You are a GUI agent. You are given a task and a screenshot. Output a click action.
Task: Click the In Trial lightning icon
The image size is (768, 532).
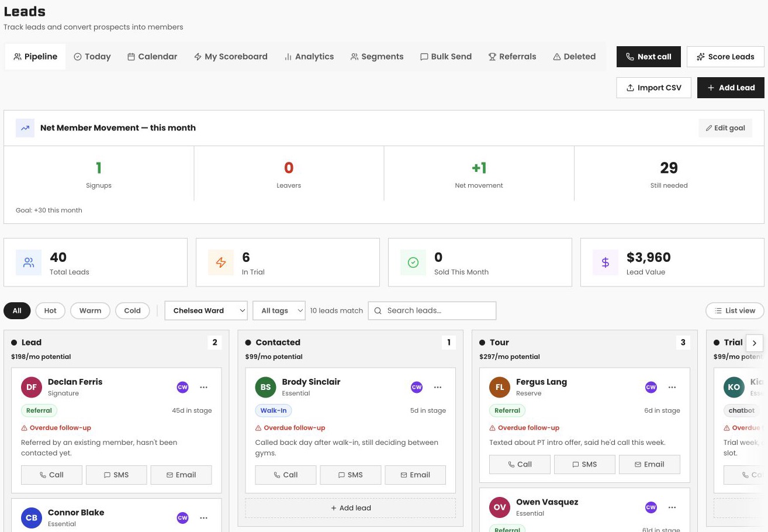tap(221, 262)
